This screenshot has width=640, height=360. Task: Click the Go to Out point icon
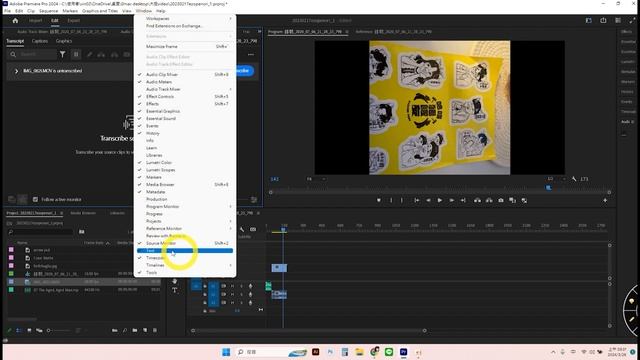[463, 200]
